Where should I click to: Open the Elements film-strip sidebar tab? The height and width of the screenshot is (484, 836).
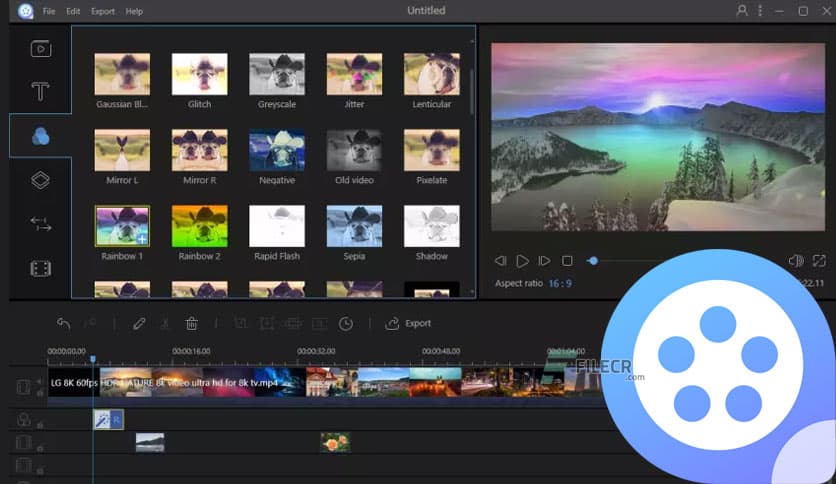[x=41, y=268]
